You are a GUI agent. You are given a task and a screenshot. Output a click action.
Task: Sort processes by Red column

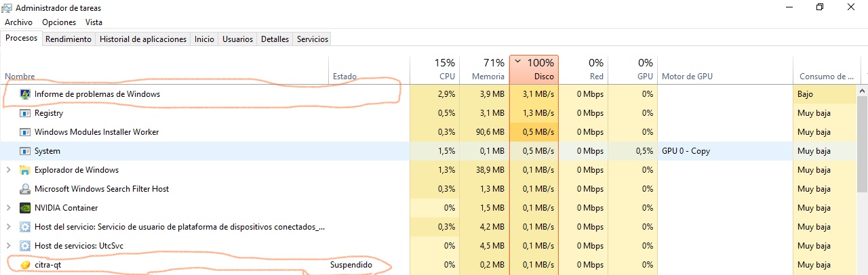(x=583, y=70)
